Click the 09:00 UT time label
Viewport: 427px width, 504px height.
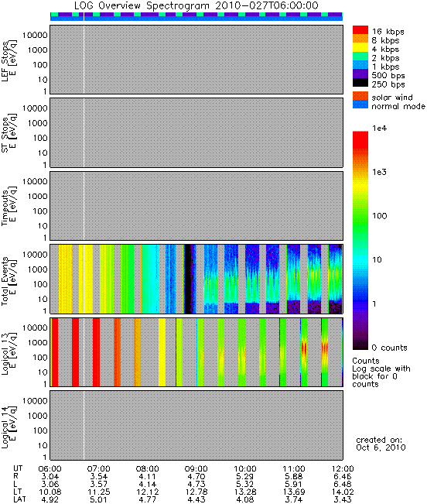click(196, 469)
